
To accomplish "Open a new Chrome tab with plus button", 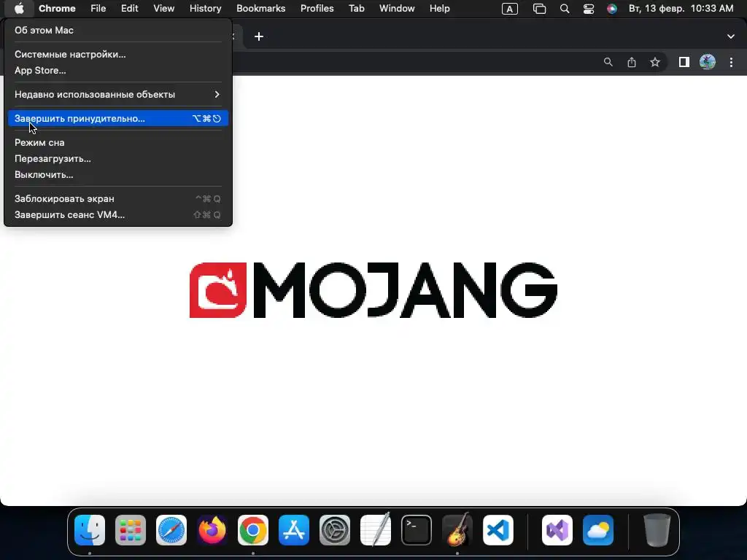I will click(259, 36).
